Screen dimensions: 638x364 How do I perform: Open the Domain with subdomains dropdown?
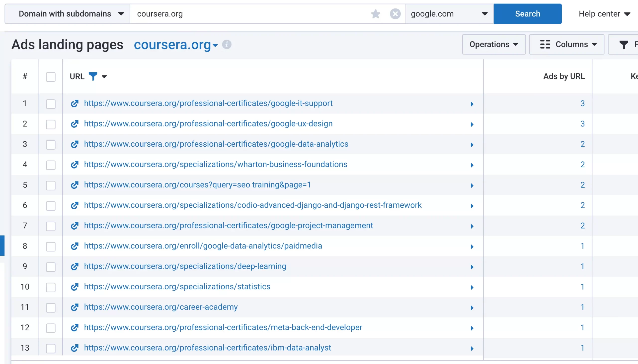pos(68,14)
